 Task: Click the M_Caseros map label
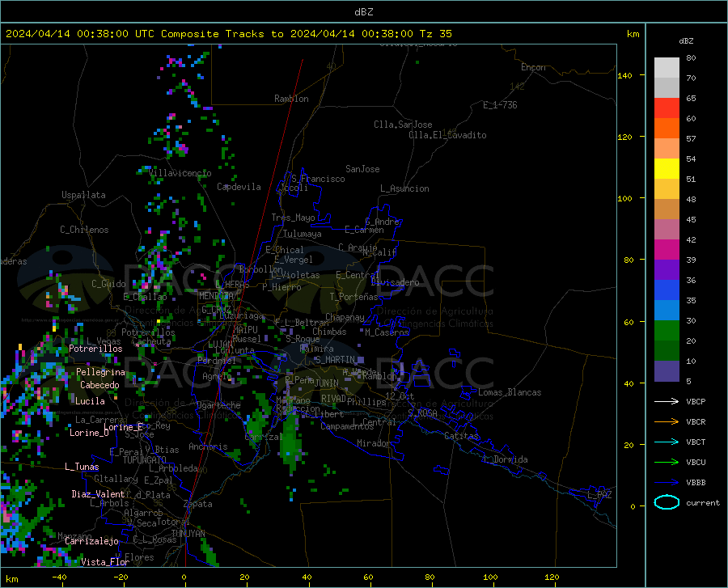387,332
